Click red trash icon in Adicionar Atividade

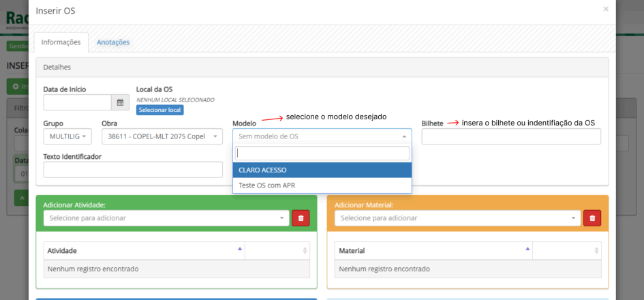[301, 217]
